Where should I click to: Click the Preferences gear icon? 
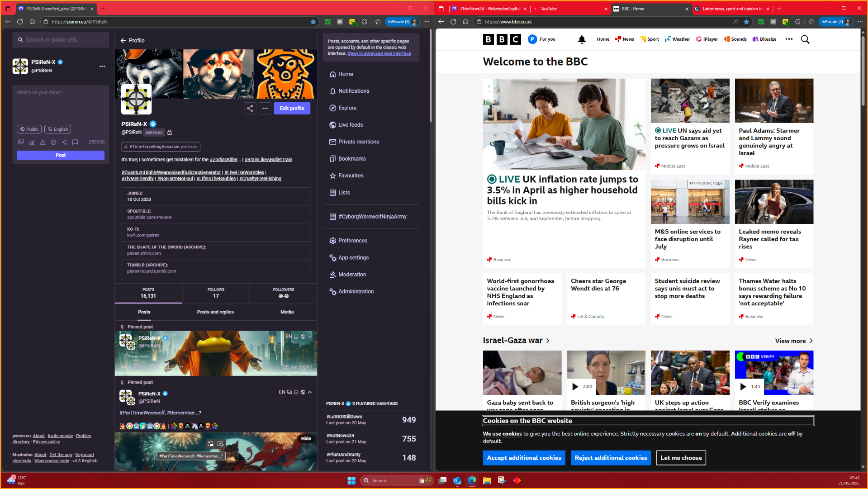click(x=333, y=241)
